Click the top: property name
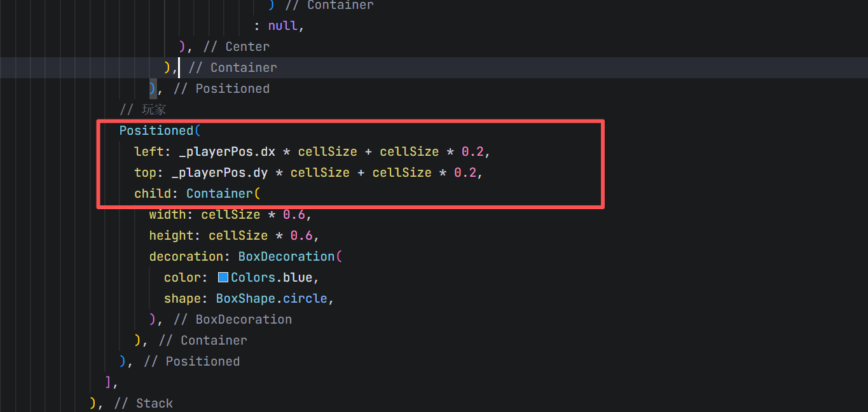Viewport: 868px width, 412px height. point(149,172)
